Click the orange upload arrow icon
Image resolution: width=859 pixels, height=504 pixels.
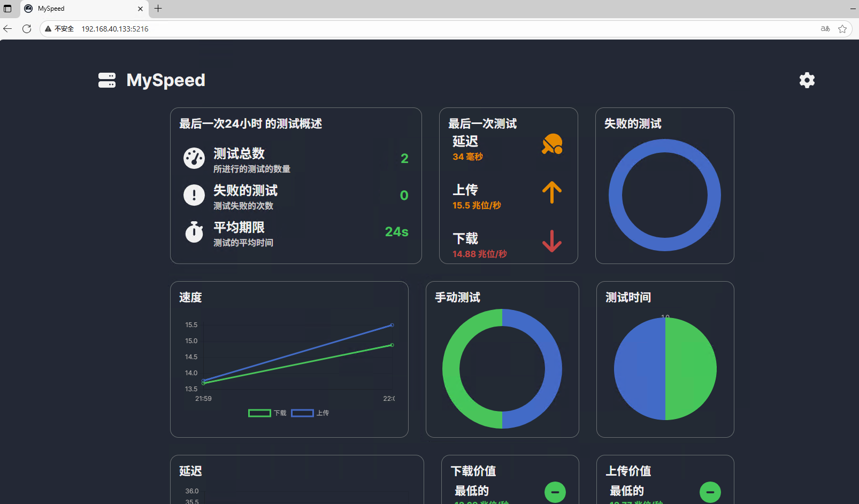point(552,192)
